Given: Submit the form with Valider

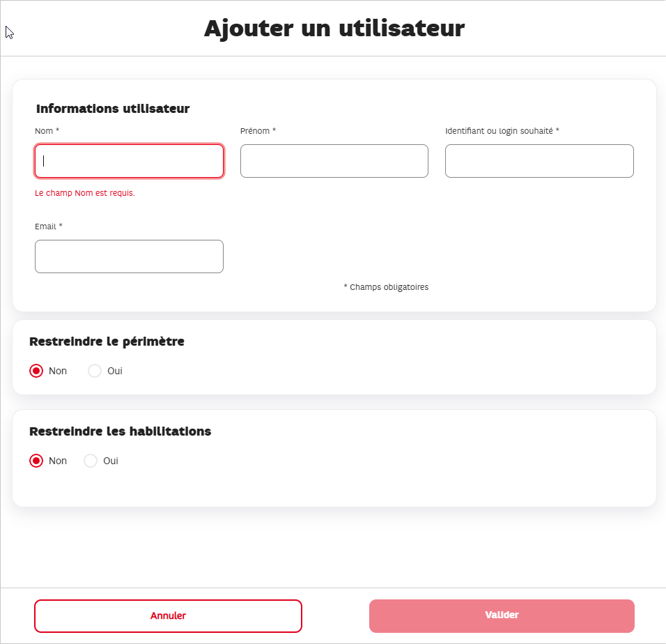Looking at the screenshot, I should 502,616.
